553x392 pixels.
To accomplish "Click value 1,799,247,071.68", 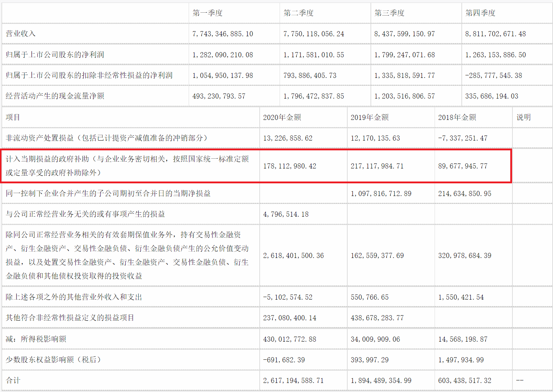I will point(405,55).
